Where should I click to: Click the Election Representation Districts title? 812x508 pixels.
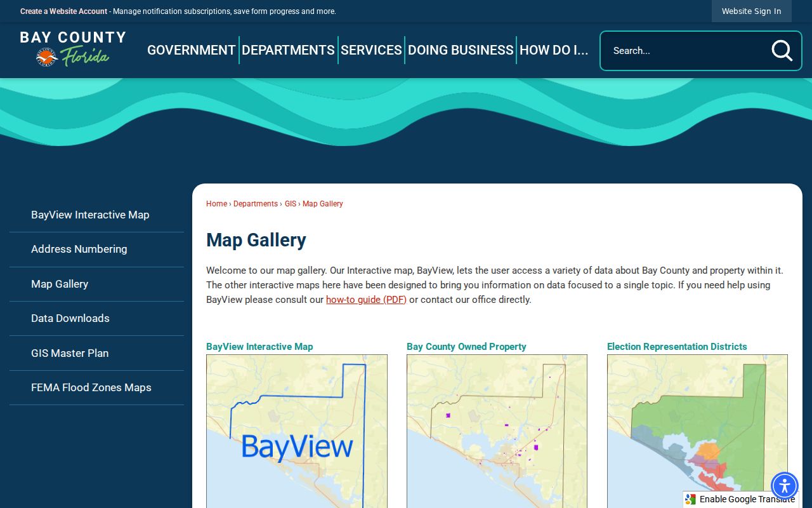pyautogui.click(x=677, y=347)
